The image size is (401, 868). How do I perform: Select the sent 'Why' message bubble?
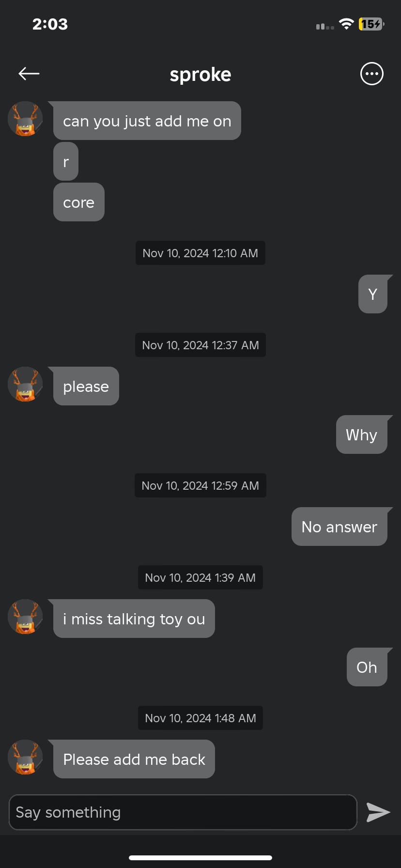[362, 434]
